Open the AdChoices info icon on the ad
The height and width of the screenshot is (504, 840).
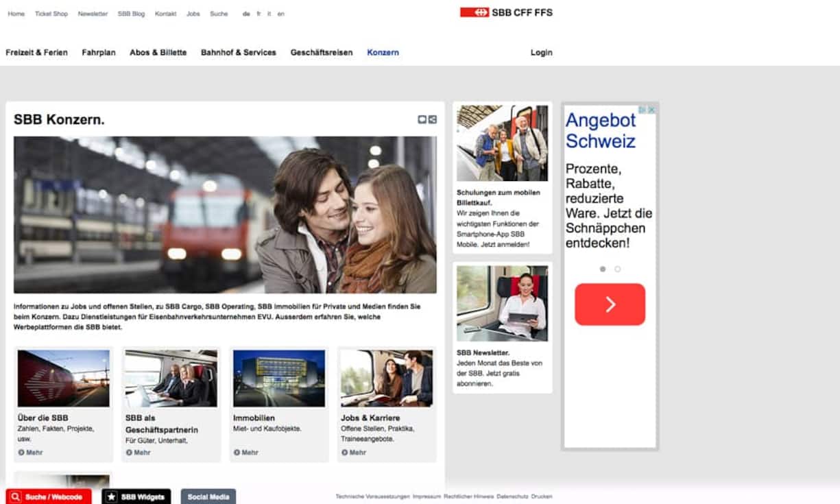(x=643, y=110)
